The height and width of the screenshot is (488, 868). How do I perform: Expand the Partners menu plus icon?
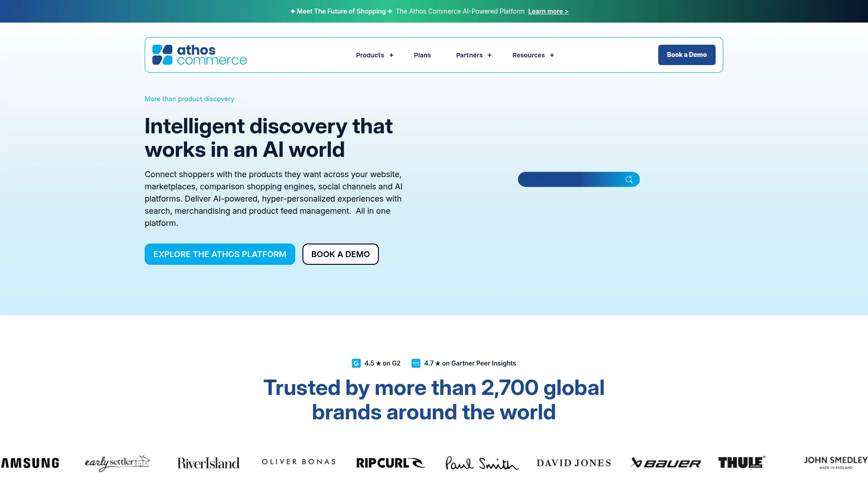tap(490, 55)
